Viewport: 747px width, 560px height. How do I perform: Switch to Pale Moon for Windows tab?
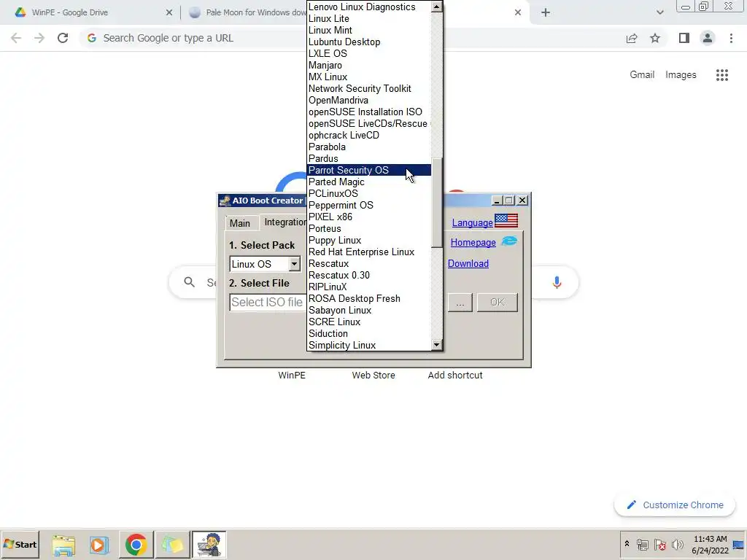pyautogui.click(x=248, y=12)
